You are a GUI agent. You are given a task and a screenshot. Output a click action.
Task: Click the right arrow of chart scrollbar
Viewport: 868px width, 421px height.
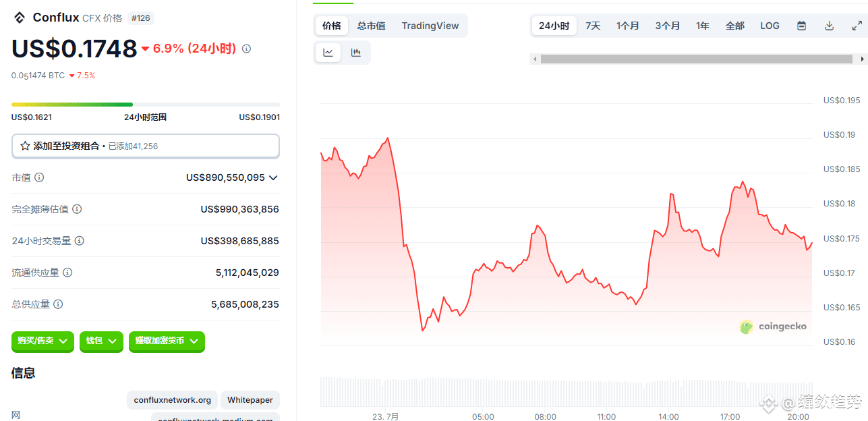(863, 59)
